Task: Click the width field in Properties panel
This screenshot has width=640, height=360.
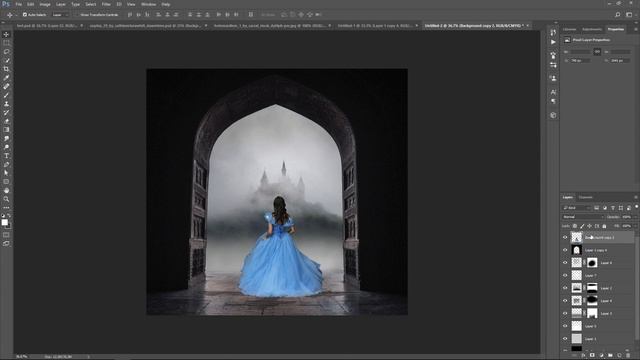Action: coord(580,52)
